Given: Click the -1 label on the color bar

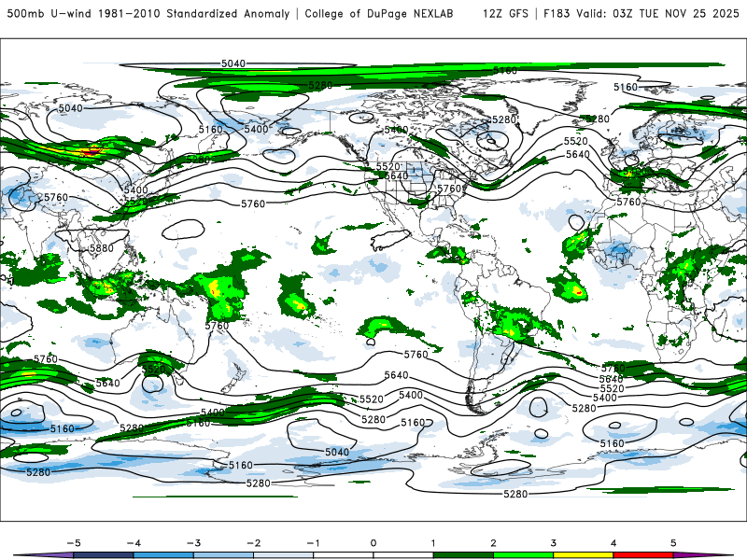Looking at the screenshot, I should pos(314,543).
